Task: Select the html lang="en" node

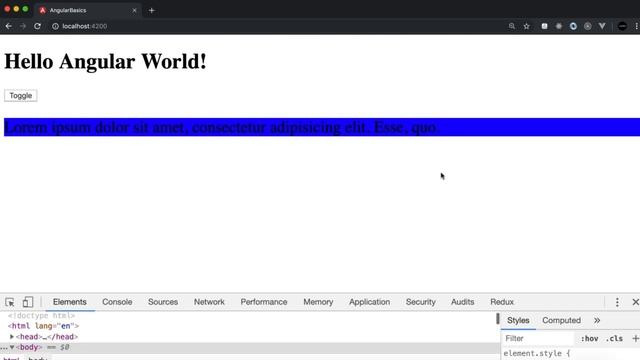Action: coord(43,326)
